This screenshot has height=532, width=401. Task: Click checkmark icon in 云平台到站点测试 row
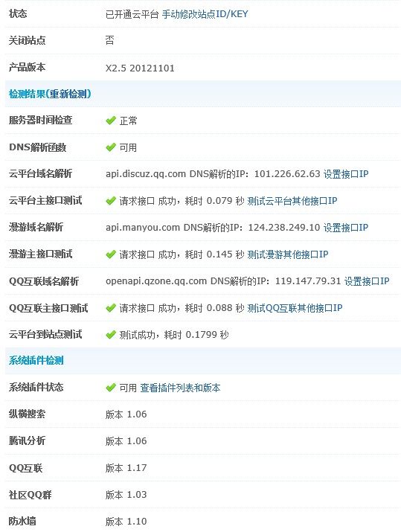(x=111, y=335)
